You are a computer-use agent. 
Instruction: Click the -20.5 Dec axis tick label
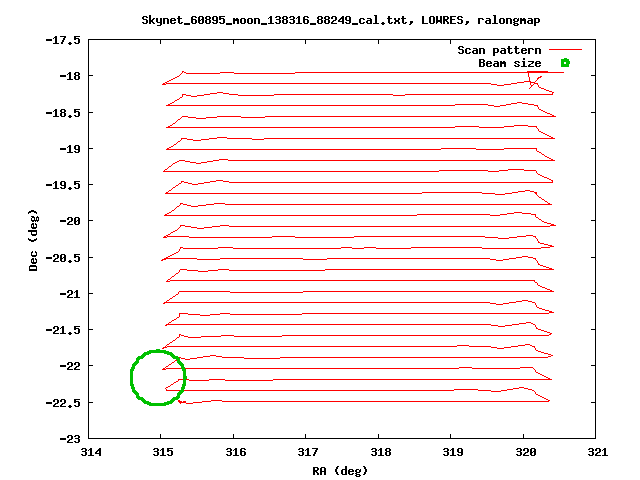point(63,258)
